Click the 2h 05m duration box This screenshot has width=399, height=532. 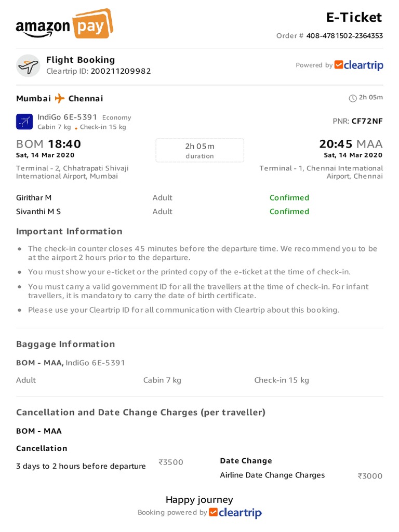point(199,150)
